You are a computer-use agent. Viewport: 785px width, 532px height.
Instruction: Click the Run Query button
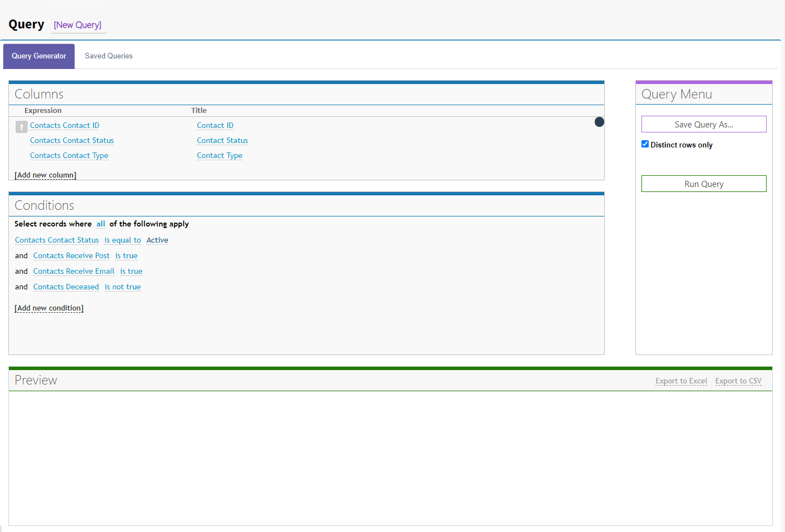(704, 184)
